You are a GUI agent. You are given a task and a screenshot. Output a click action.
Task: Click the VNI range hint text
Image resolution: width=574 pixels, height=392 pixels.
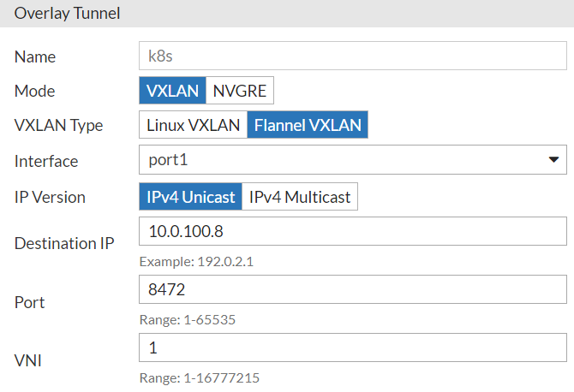coord(199,377)
